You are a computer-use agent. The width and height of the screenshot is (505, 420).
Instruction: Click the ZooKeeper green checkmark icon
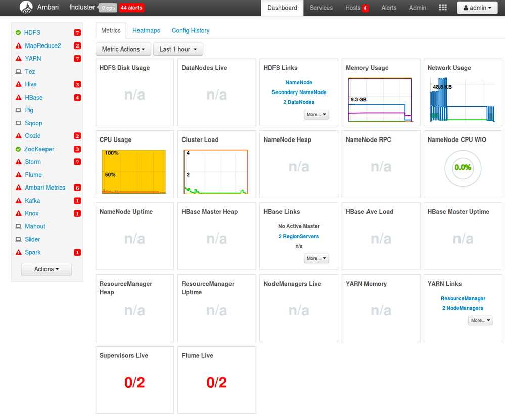(x=18, y=149)
